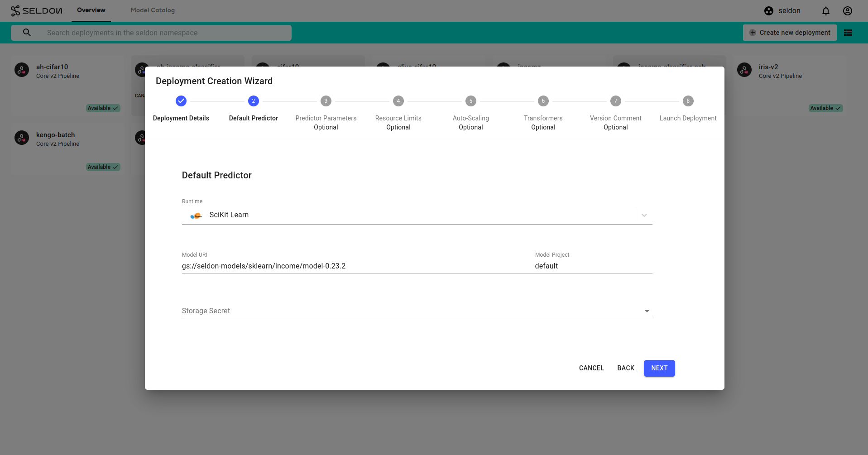Open the seldon namespace selector
Viewport: 868px width, 455px height.
782,11
